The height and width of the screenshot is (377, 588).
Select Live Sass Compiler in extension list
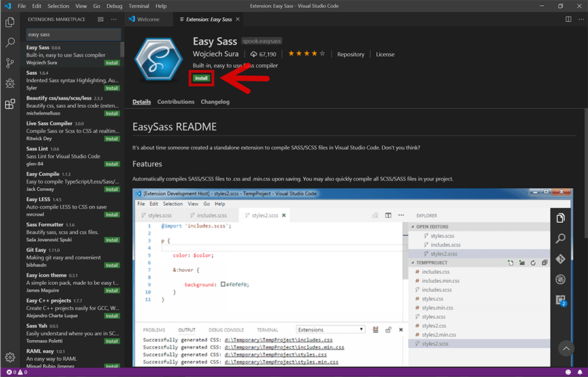[x=71, y=131]
